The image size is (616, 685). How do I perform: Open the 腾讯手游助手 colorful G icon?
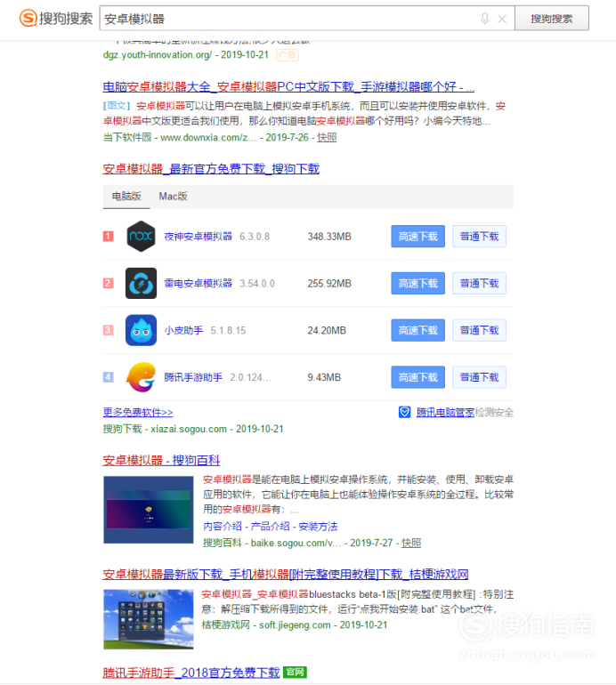click(x=141, y=377)
